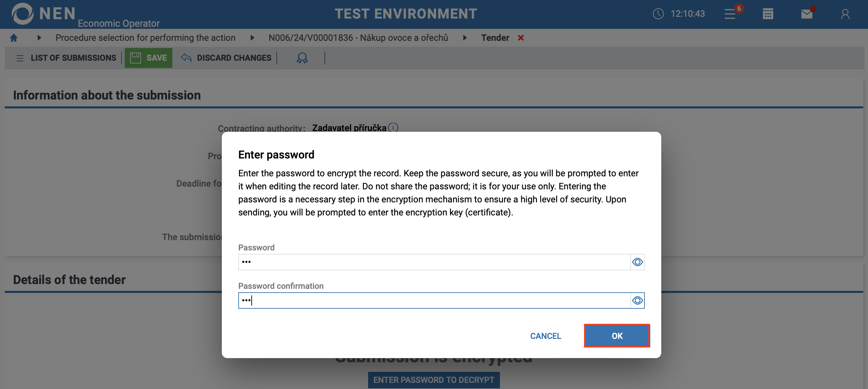This screenshot has width=868, height=389.
Task: Go to N006/24/V00001836 breadcrumb item
Action: click(x=358, y=38)
